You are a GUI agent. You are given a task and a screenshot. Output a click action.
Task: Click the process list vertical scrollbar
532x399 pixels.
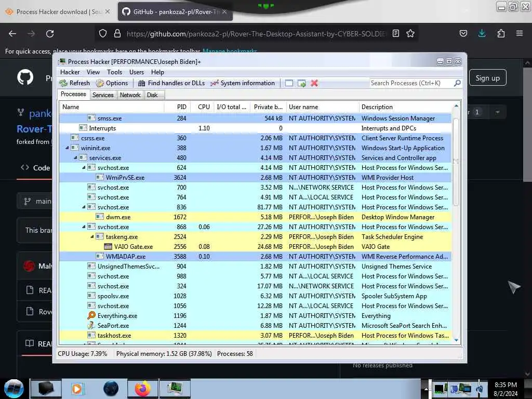456,162
